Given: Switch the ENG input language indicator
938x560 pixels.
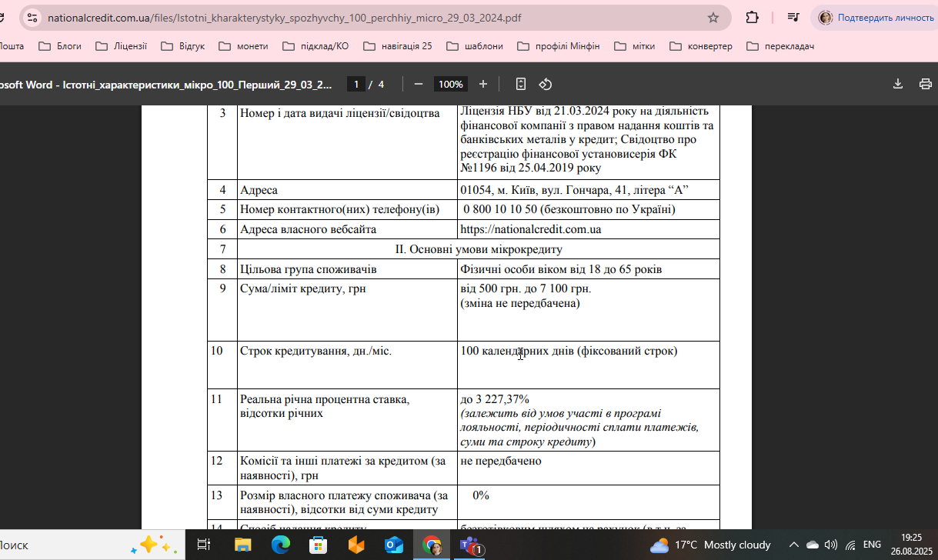Looking at the screenshot, I should click(873, 545).
